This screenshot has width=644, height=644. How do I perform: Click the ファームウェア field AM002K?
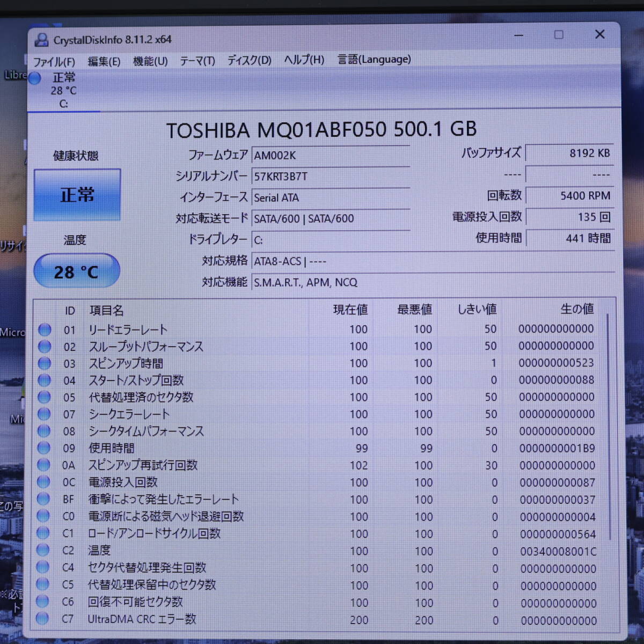click(x=331, y=155)
